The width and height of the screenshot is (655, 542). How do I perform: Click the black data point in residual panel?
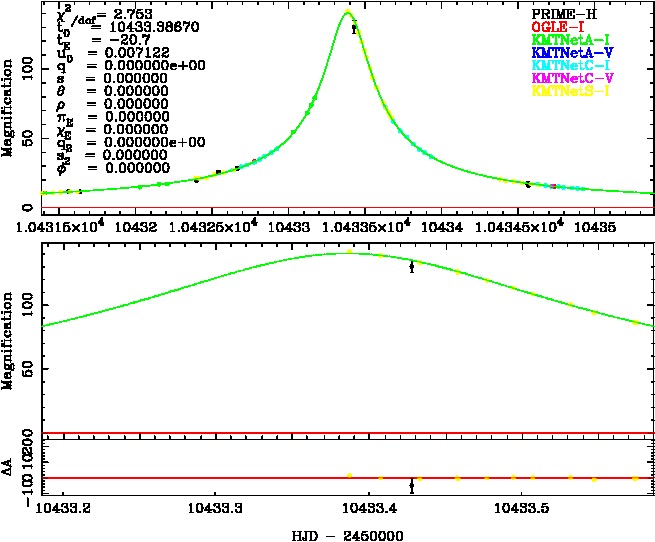[412, 486]
